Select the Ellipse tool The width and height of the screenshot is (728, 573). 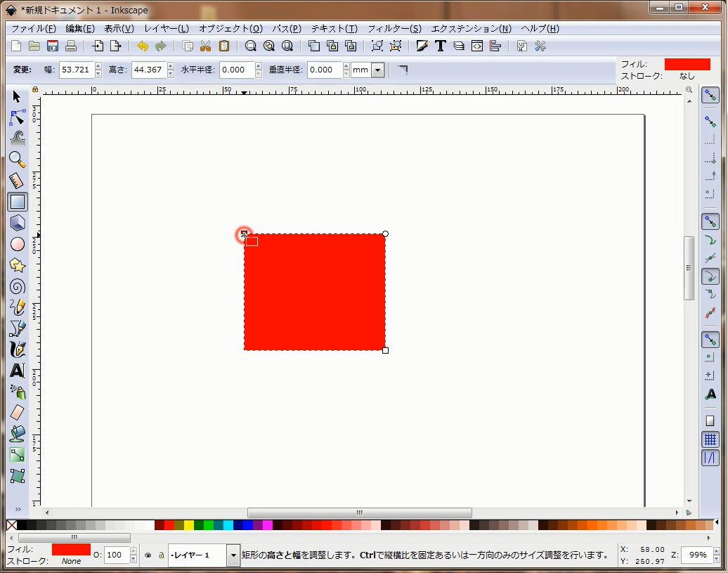(18, 244)
